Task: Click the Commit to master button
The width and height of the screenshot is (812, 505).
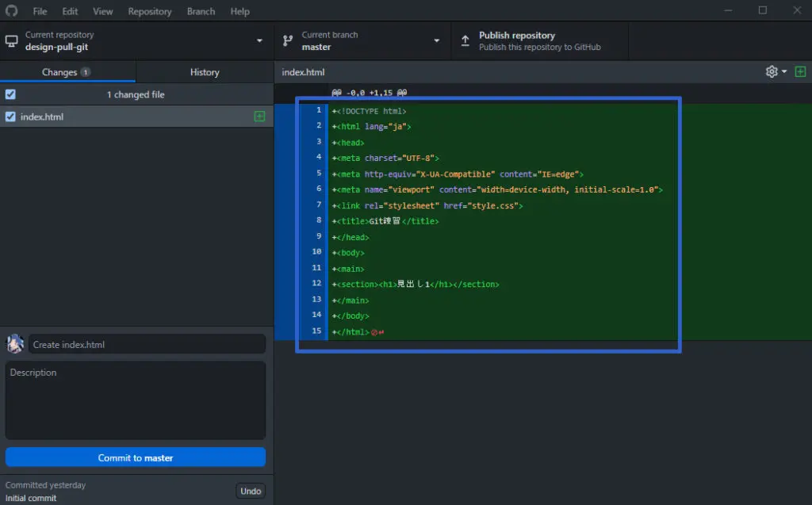Action: pyautogui.click(x=135, y=457)
